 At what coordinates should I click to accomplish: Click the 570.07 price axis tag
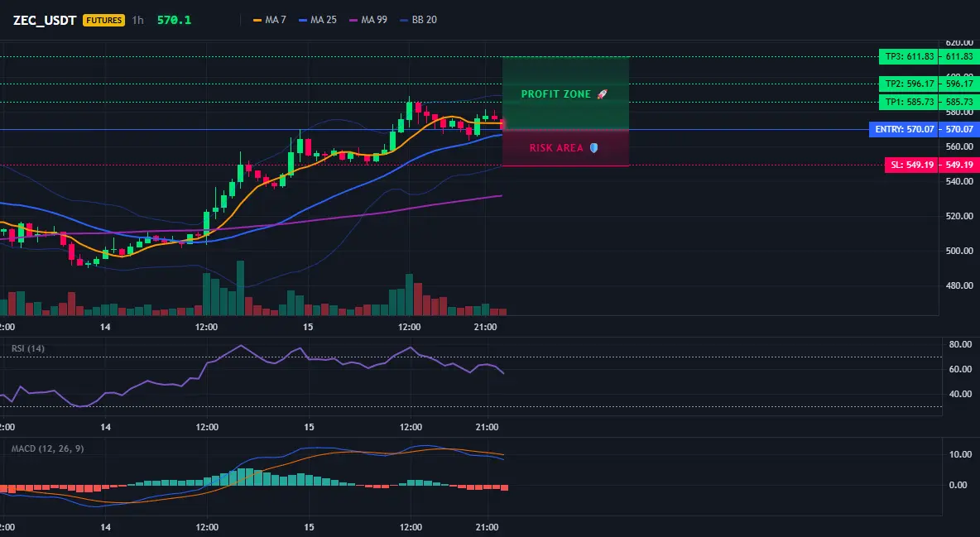(959, 129)
